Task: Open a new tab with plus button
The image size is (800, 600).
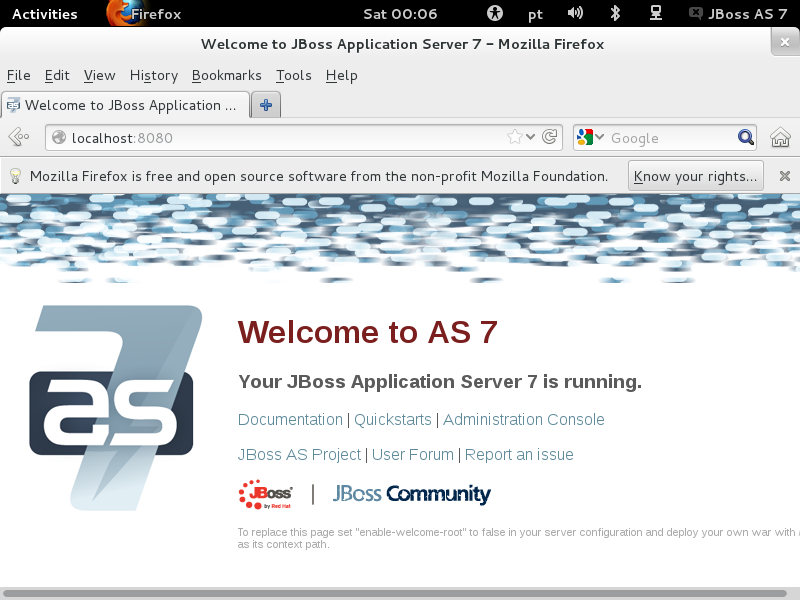Action: point(266,105)
